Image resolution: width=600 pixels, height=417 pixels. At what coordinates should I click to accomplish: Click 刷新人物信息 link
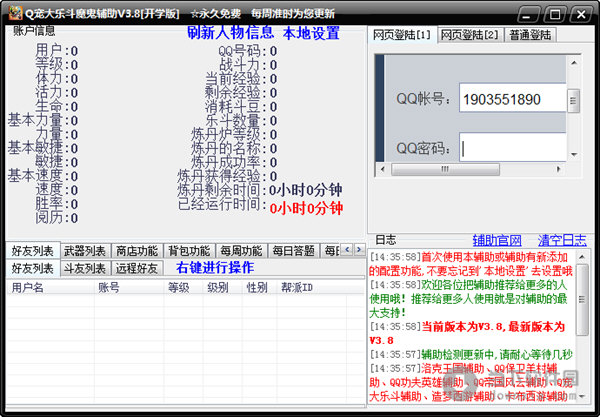coord(230,33)
